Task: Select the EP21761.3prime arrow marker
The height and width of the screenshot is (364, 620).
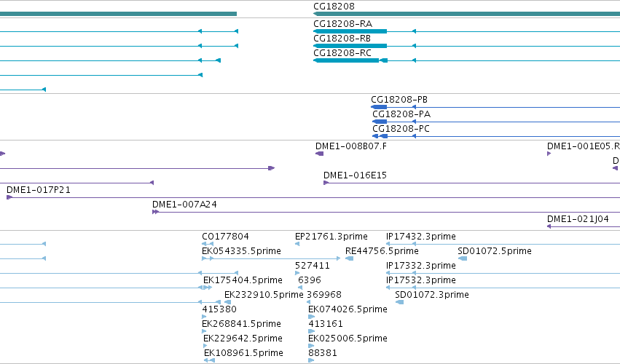Action: point(297,245)
